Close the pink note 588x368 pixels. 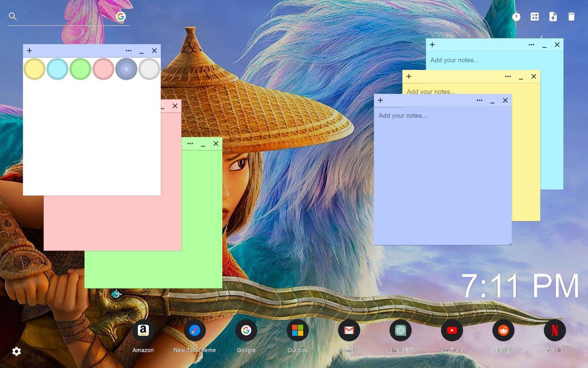pyautogui.click(x=175, y=106)
